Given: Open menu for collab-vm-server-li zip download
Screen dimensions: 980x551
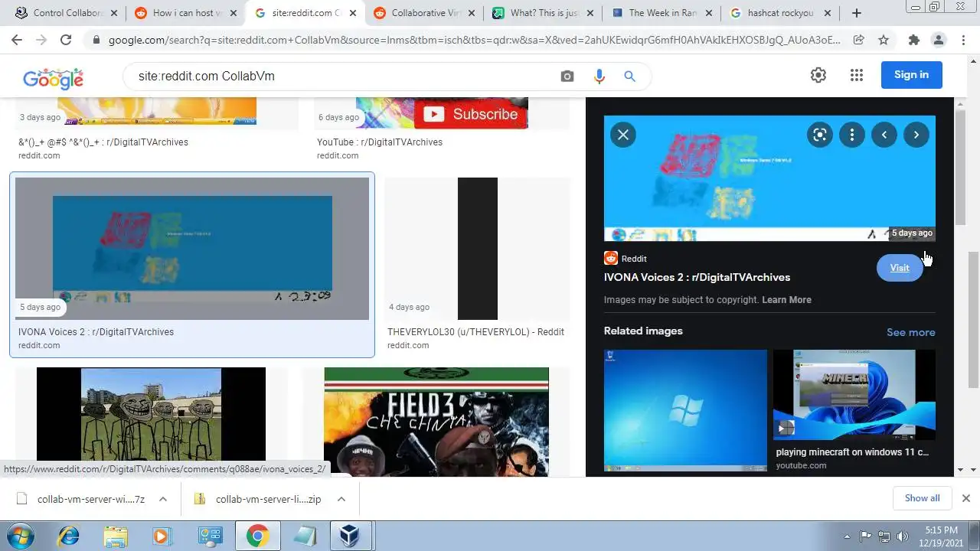Looking at the screenshot, I should [x=341, y=499].
